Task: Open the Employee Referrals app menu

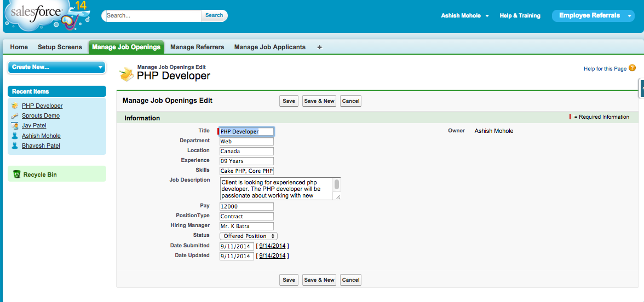Action: coord(593,16)
